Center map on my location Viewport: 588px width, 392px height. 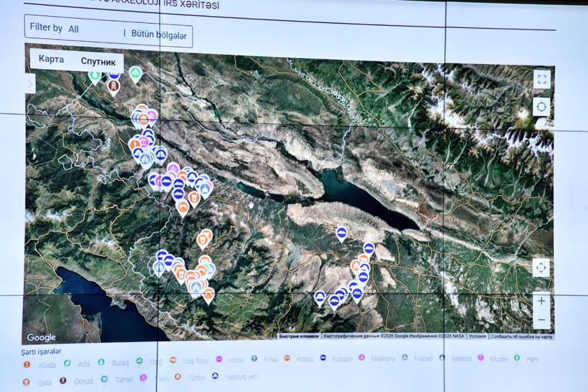pyautogui.click(x=541, y=107)
